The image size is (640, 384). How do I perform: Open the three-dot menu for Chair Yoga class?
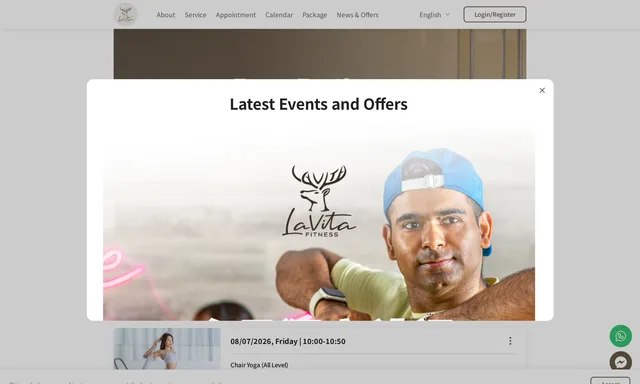(x=510, y=341)
